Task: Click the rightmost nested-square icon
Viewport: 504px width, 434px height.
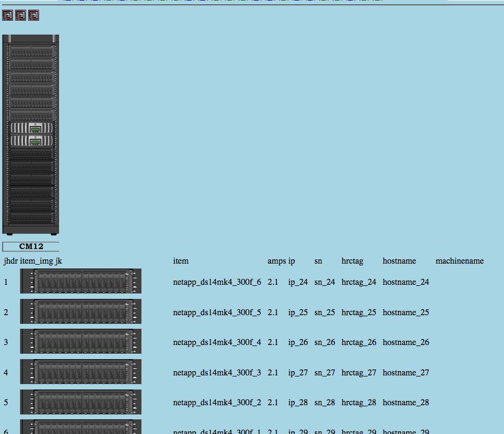Action: 34,15
